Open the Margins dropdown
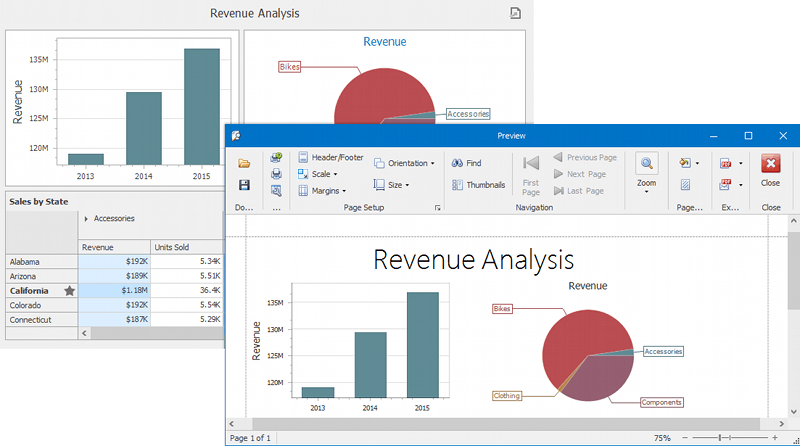This screenshot has width=800, height=446. tap(322, 191)
